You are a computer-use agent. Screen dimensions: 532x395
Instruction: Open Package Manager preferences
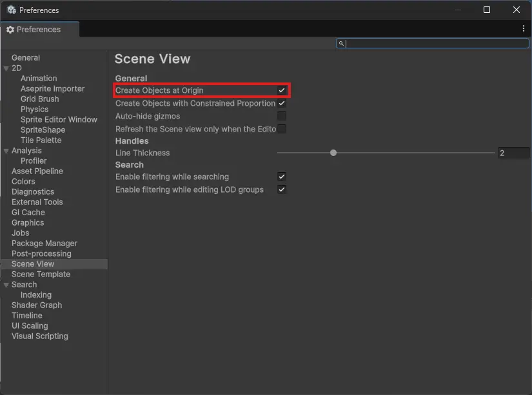44,244
